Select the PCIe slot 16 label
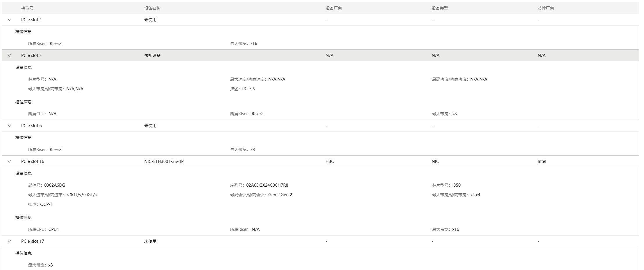 click(33, 161)
